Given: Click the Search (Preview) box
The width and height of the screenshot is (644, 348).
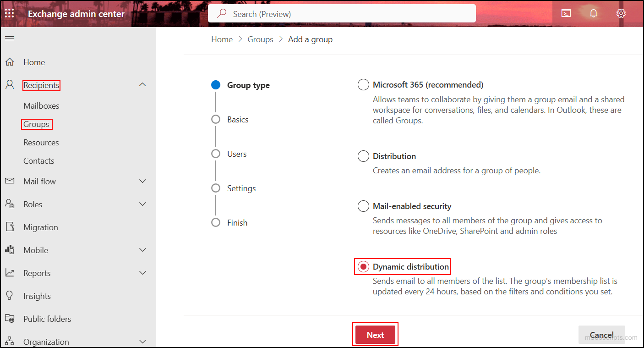Looking at the screenshot, I should [342, 14].
